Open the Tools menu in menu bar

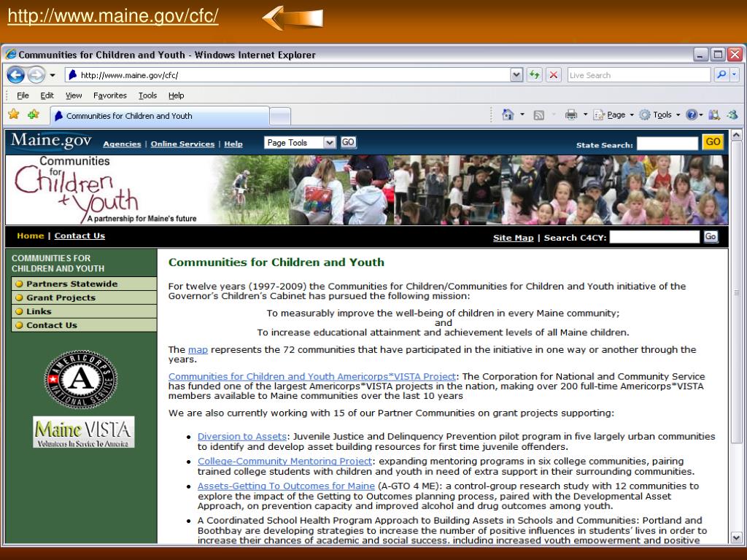tap(147, 96)
